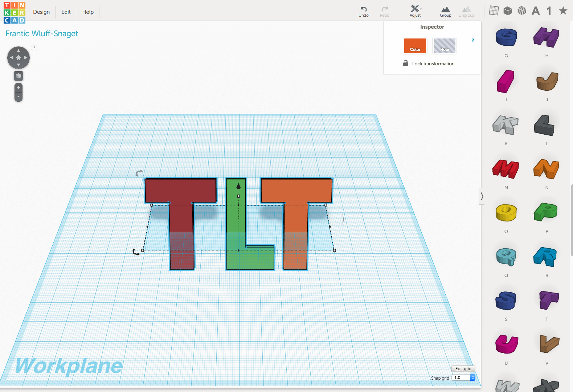This screenshot has width=573, height=392.
Task: Select the wireframe polyhedron shapes icon
Action: point(522,11)
